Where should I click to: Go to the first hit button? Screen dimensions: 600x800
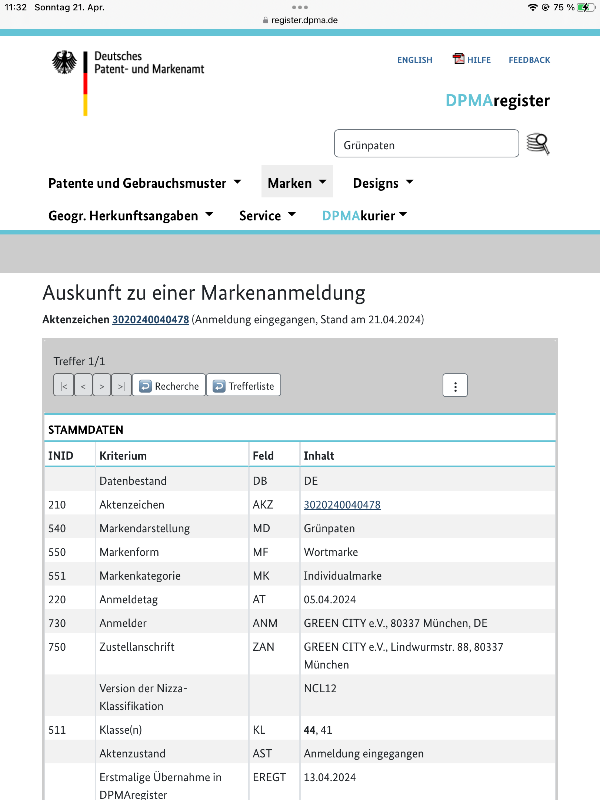64,385
